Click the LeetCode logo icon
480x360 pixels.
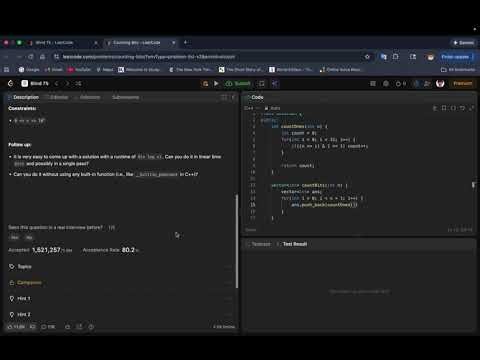[x=10, y=83]
